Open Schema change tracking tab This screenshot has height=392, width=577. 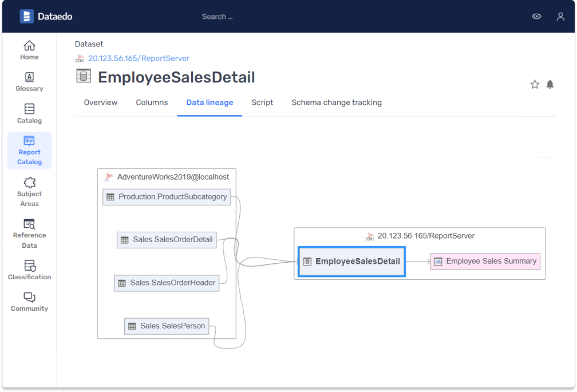click(x=337, y=102)
